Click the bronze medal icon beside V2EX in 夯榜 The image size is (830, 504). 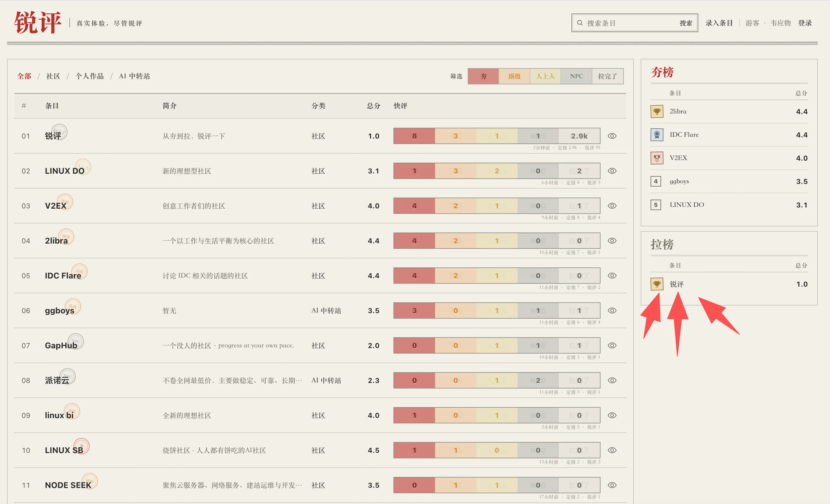click(656, 158)
